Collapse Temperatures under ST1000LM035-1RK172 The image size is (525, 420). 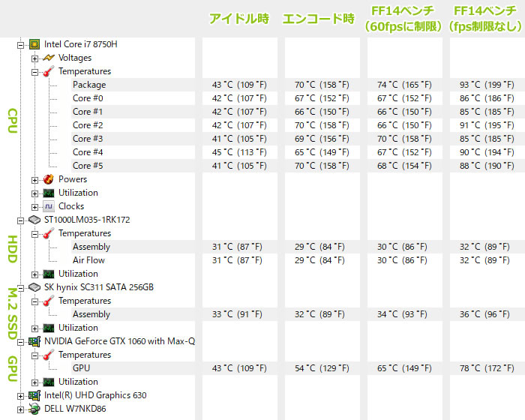[34, 234]
